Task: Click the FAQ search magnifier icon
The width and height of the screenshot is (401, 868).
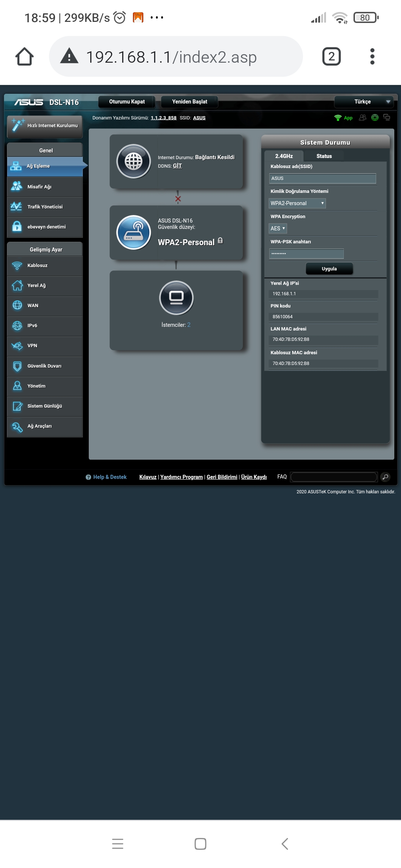Action: 386,477
